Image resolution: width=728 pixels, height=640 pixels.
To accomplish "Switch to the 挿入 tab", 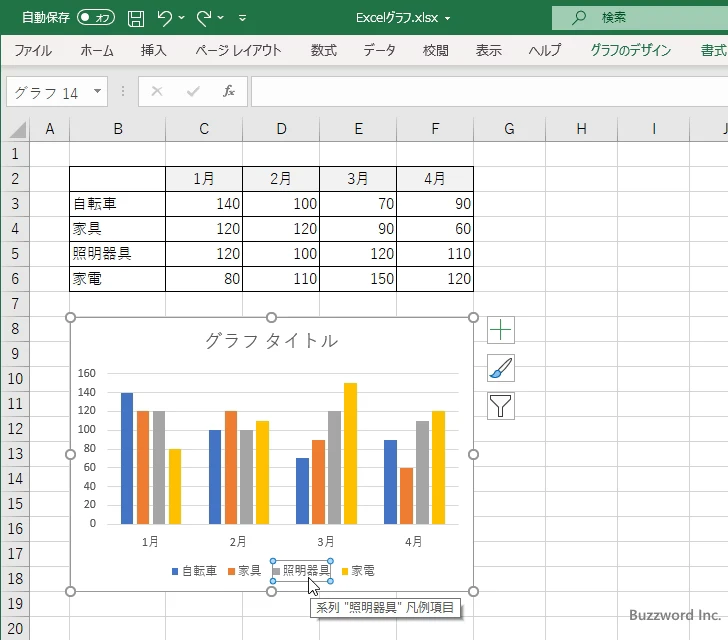I will [154, 50].
